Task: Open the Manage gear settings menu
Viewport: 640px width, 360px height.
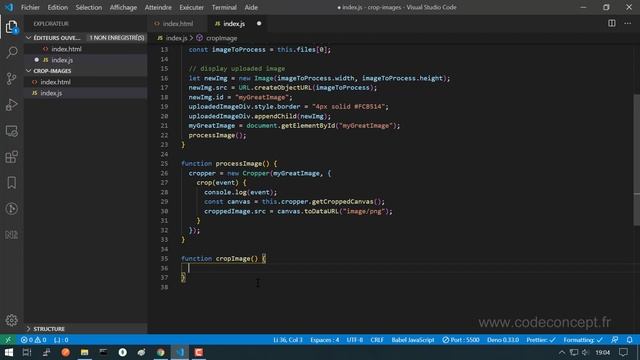Action: [x=11, y=320]
